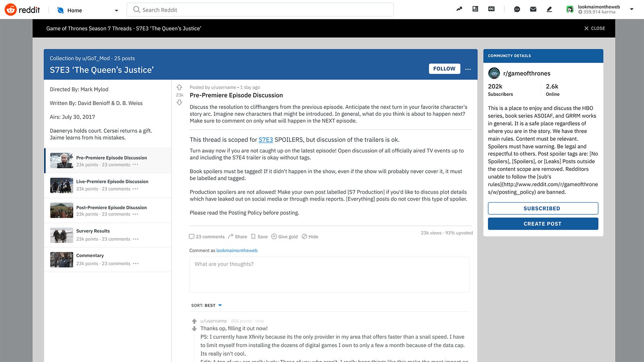Downvote the first comment by u/username
644x362 pixels.
(x=194, y=329)
